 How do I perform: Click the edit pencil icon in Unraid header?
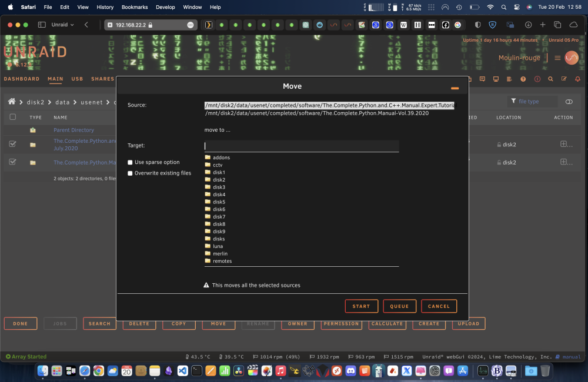pos(564,79)
